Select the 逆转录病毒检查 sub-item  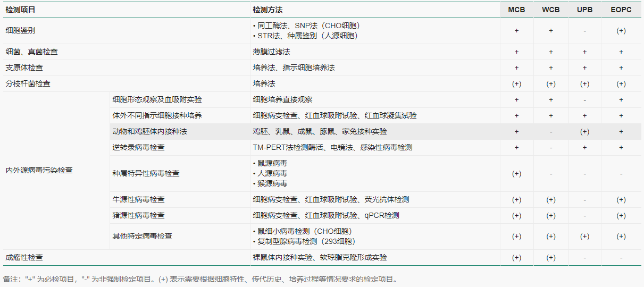pyautogui.click(x=138, y=148)
